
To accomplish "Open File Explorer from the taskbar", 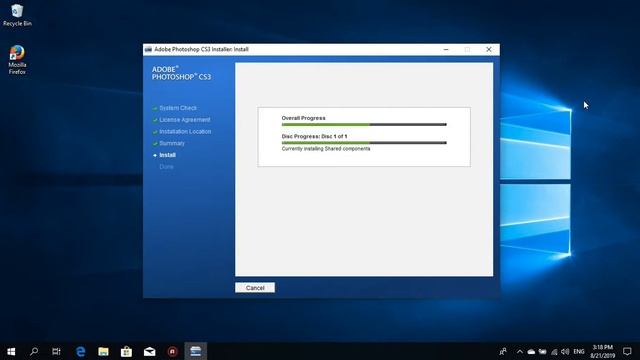I will [x=103, y=351].
